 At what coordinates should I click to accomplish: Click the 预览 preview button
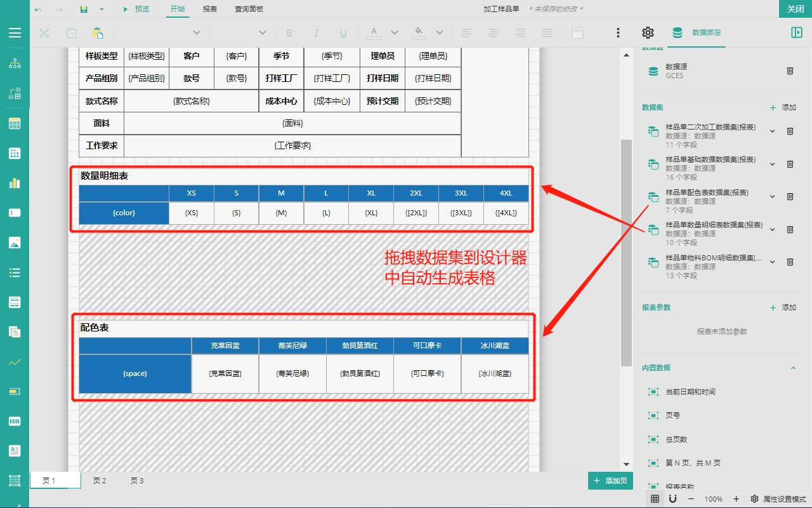coord(136,9)
